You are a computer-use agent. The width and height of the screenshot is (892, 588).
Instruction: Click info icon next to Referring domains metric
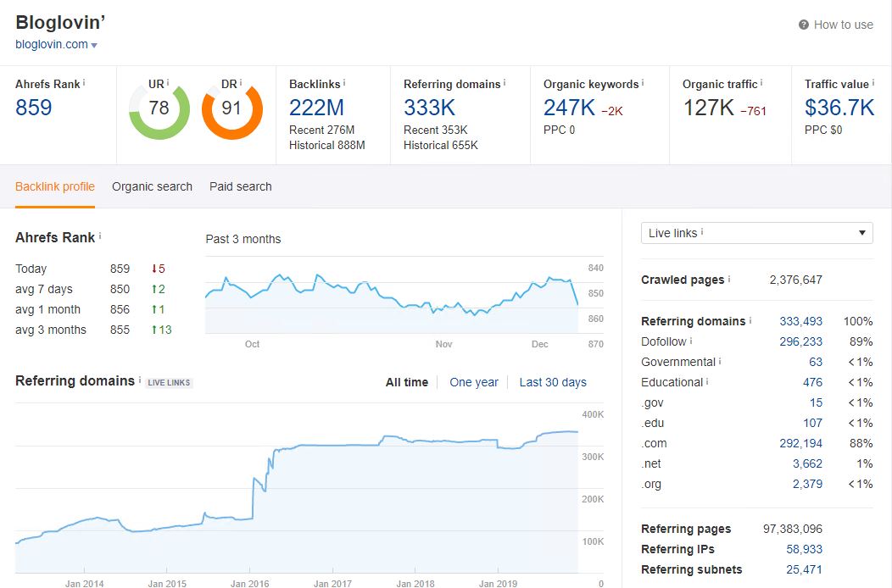tap(505, 82)
